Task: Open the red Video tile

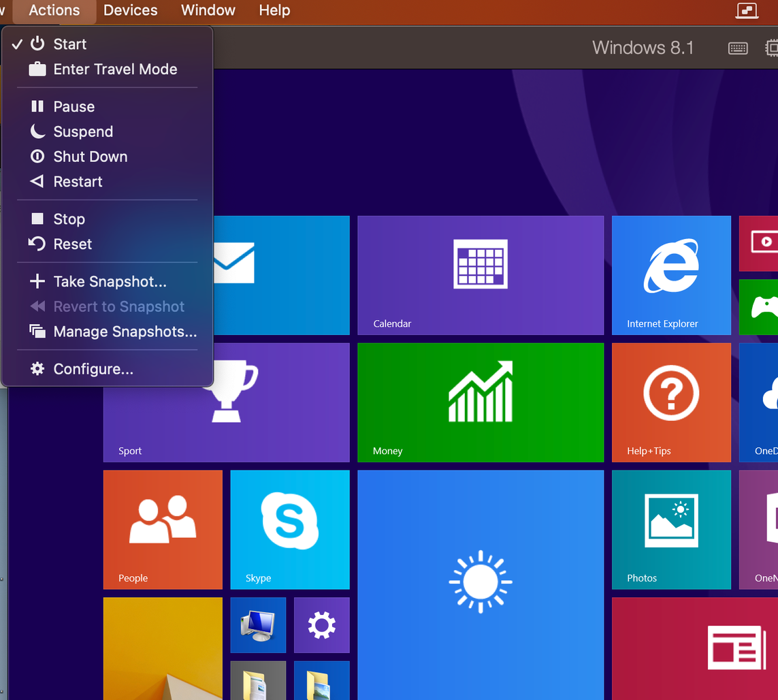Action: point(759,243)
